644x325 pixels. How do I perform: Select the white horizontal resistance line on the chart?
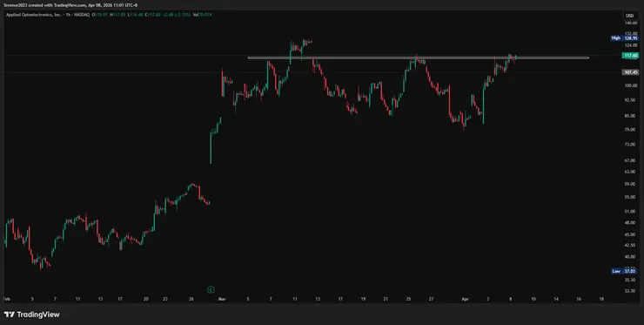click(418, 58)
